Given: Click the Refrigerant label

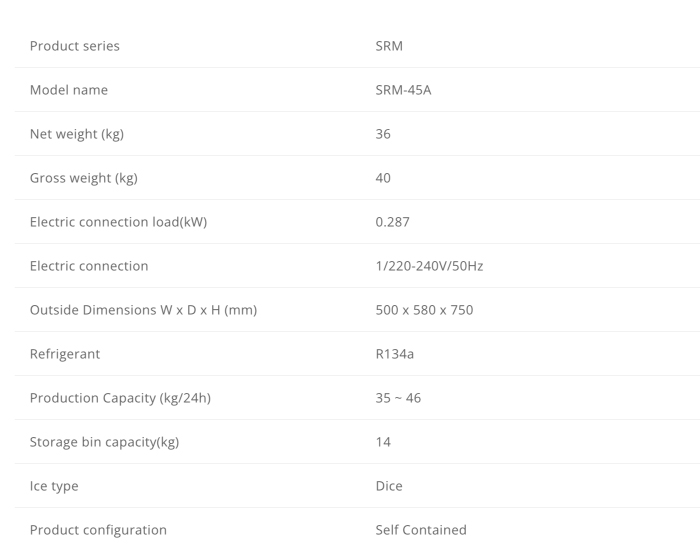Looking at the screenshot, I should tap(65, 354).
